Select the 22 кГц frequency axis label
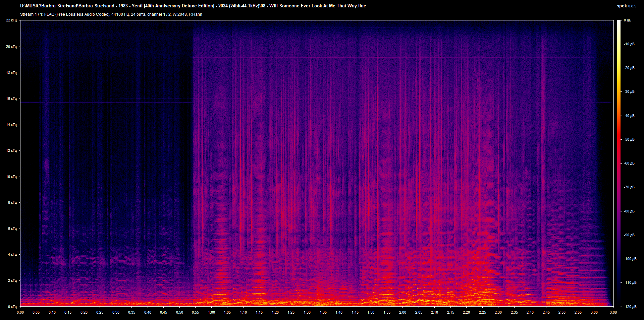This screenshot has width=644, height=320. 12,20
